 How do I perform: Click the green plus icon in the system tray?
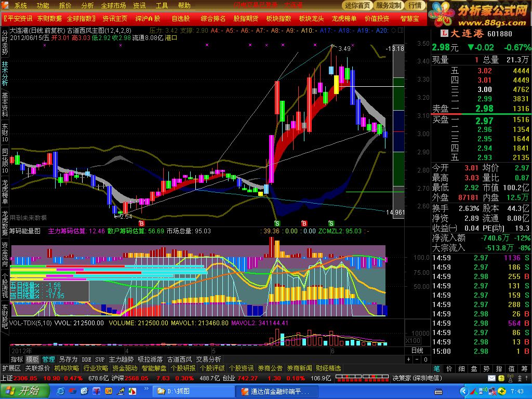502,392
